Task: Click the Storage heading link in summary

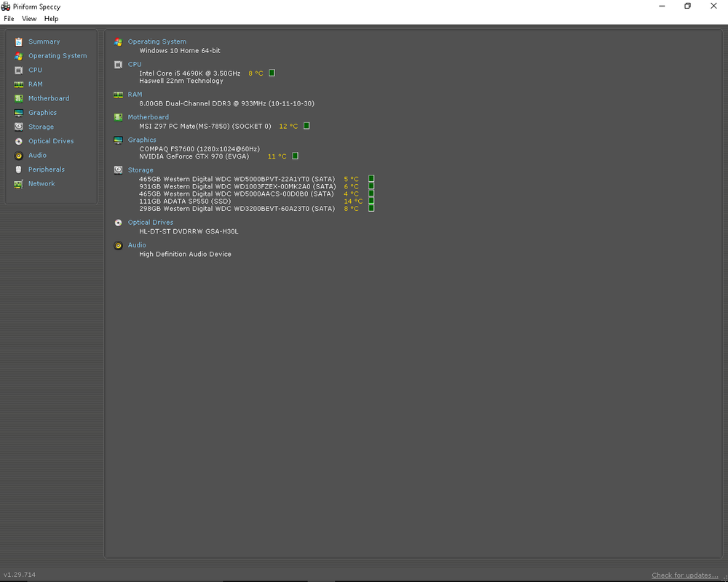Action: pyautogui.click(x=141, y=170)
